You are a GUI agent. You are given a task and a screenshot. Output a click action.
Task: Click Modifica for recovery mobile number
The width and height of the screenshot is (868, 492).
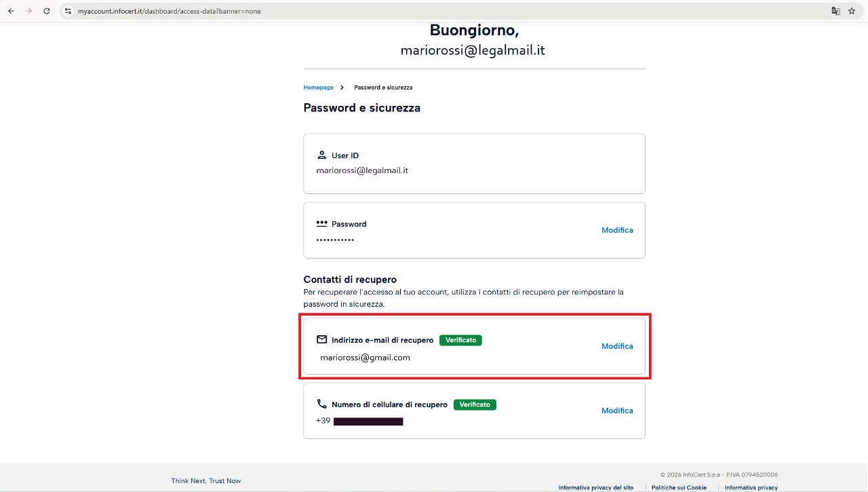coord(617,411)
